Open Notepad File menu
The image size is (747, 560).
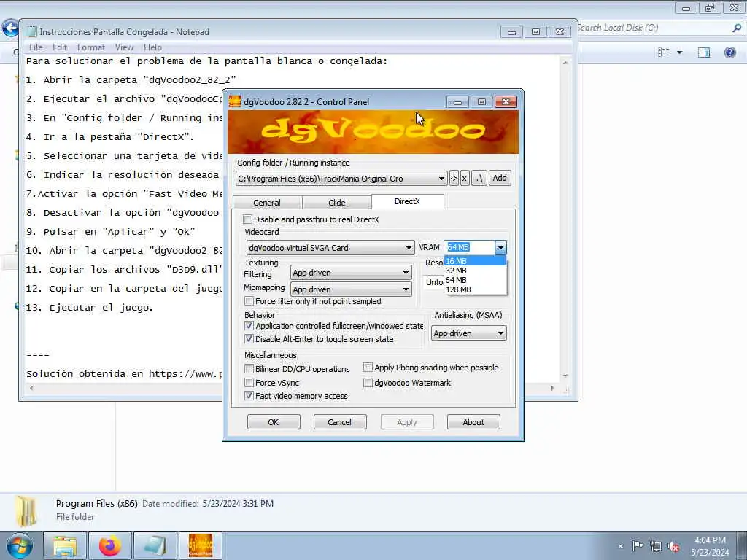(36, 47)
